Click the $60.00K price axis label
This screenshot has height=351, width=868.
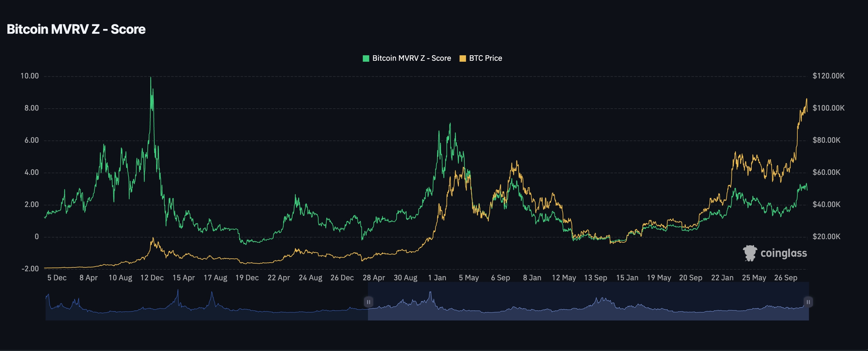point(827,172)
